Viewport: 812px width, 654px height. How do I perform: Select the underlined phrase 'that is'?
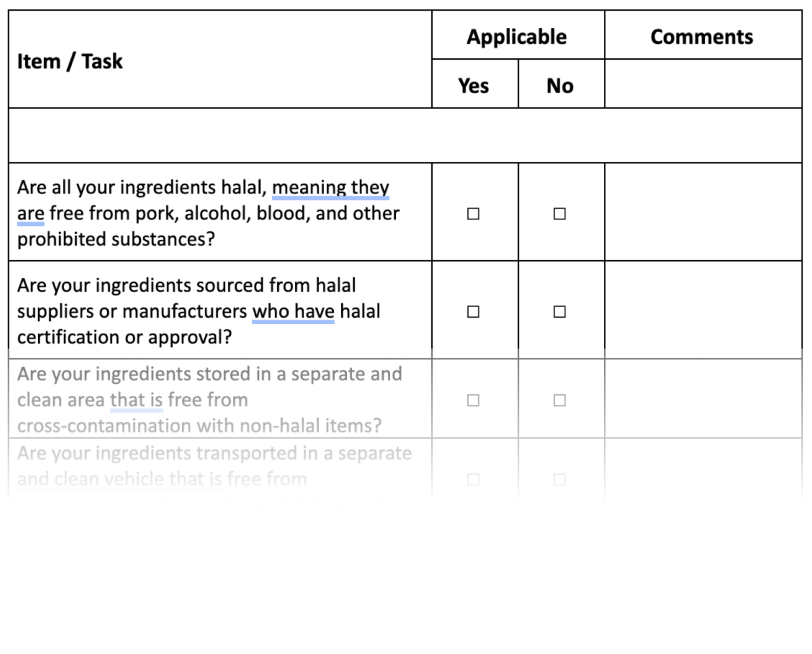[136, 400]
